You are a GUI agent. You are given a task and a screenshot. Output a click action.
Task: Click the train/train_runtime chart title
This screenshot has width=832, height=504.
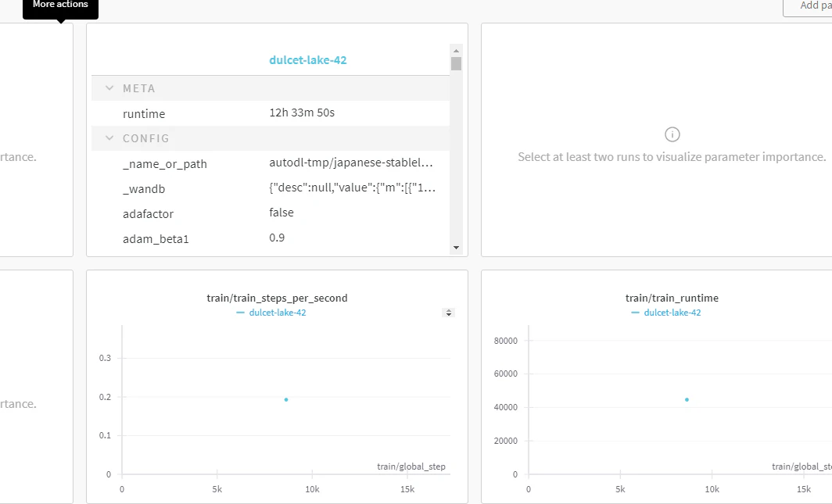(x=672, y=298)
